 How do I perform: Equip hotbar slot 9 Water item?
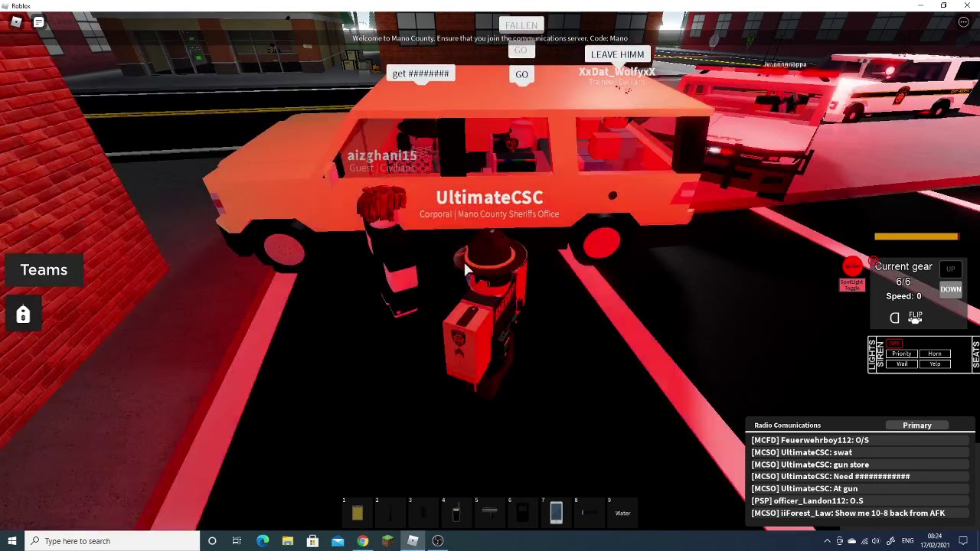tap(622, 513)
